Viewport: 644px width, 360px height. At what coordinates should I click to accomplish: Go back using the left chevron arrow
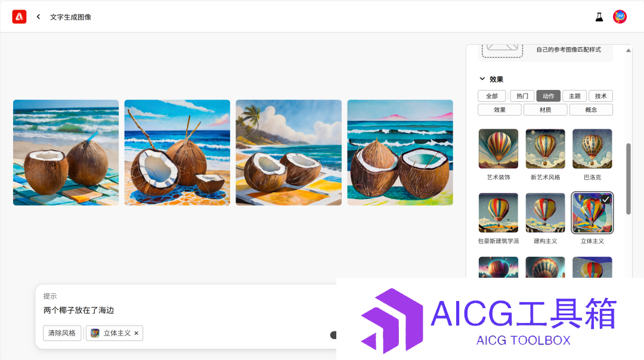click(x=38, y=17)
